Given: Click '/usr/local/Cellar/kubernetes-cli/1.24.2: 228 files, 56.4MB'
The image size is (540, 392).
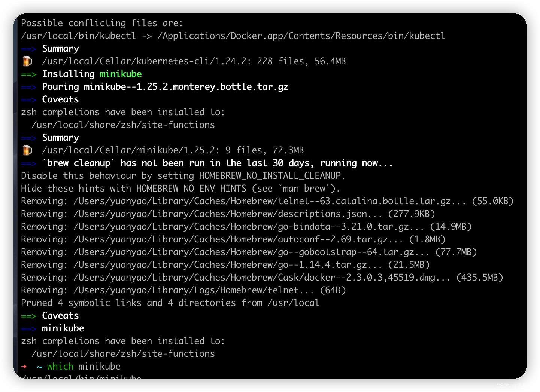Looking at the screenshot, I should [194, 61].
